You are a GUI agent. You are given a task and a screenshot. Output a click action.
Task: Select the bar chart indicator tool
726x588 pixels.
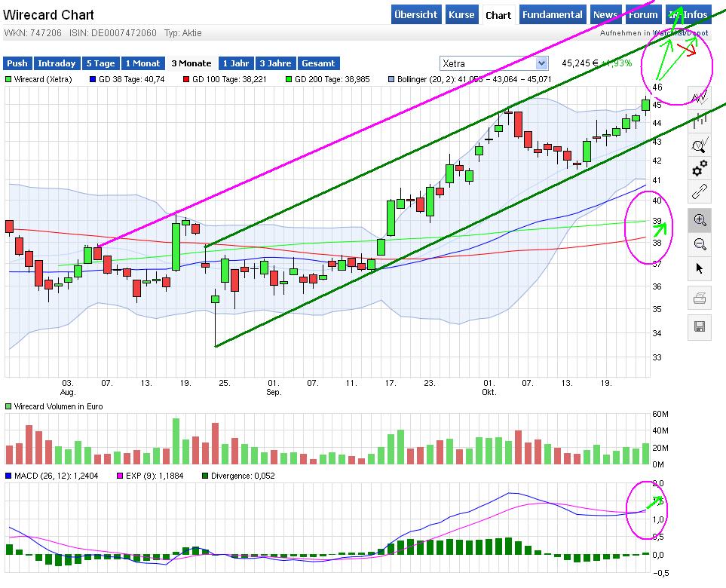[699, 121]
